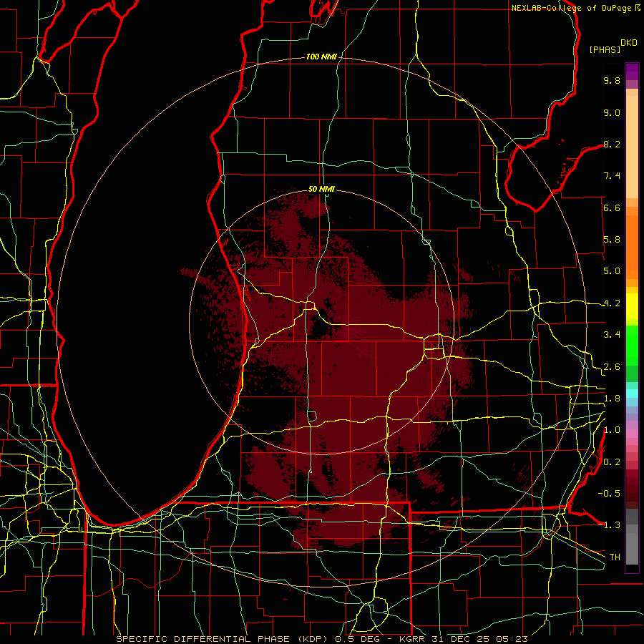Pick the pink segment of the color bar

pyautogui.click(x=632, y=434)
